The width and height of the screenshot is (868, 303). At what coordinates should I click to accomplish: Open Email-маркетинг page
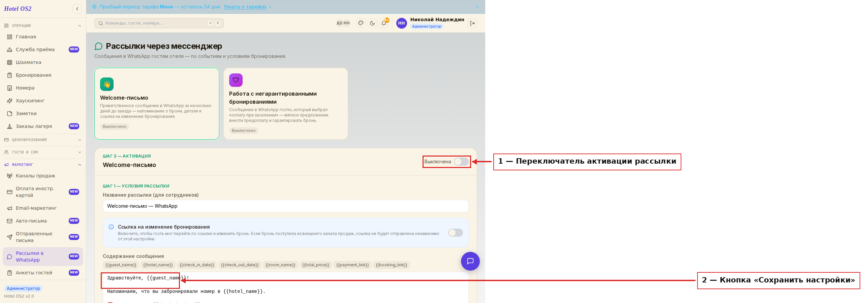pos(43,208)
